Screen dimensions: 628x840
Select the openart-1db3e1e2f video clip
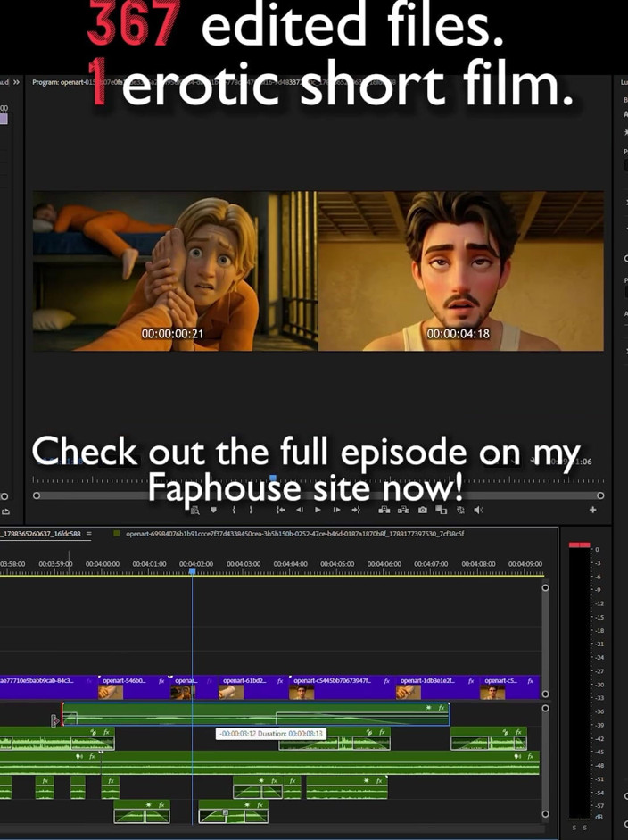pyautogui.click(x=436, y=687)
